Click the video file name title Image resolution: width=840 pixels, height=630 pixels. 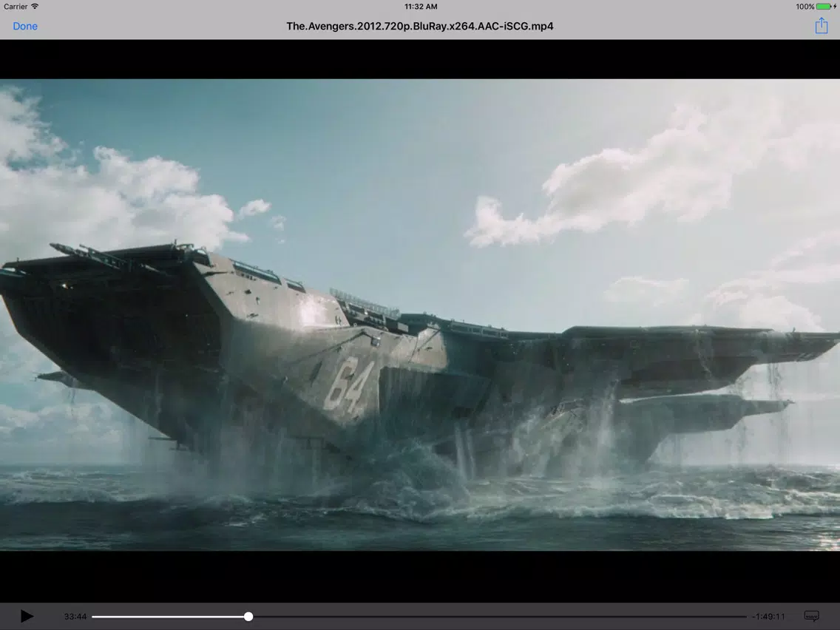(x=420, y=27)
